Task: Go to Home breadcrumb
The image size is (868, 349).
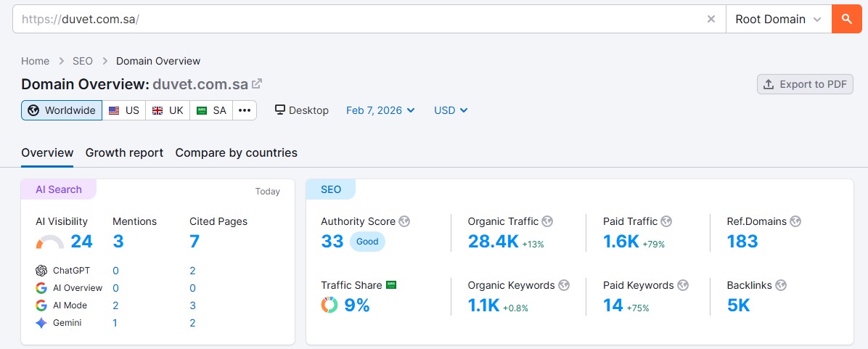Action: click(35, 61)
